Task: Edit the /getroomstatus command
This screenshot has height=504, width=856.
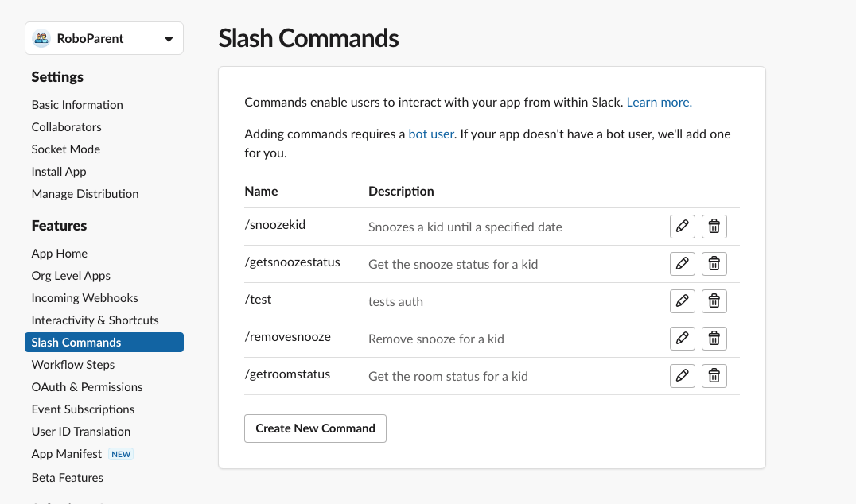Action: point(682,375)
